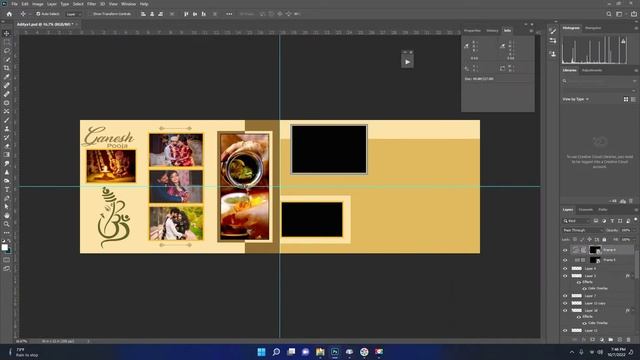The width and height of the screenshot is (640, 360).
Task: Open the File menu
Action: point(14,4)
